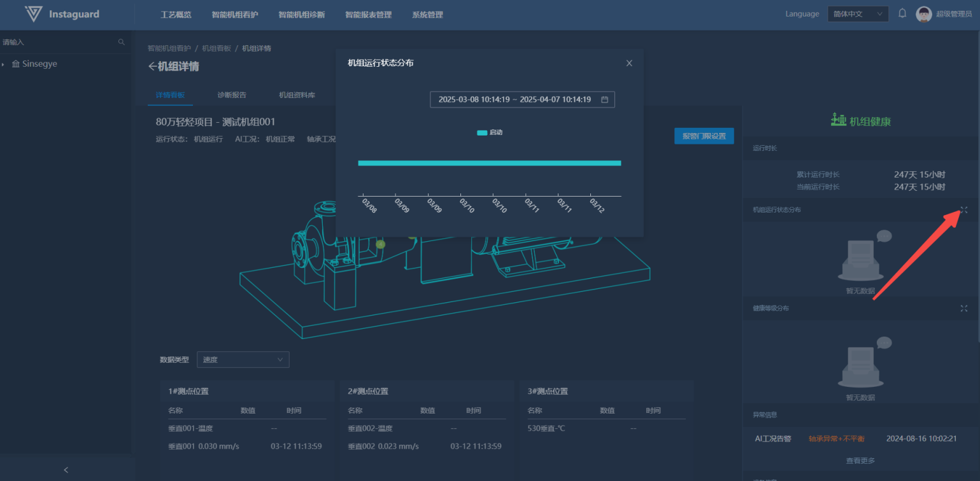Image resolution: width=980 pixels, height=481 pixels.
Task: Collapse the left sidebar with chevron
Action: (66, 470)
